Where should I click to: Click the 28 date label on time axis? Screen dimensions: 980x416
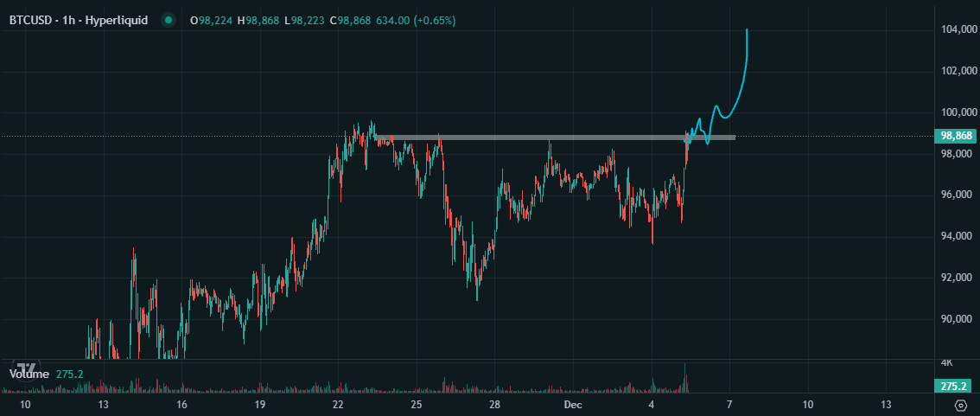[495, 405]
